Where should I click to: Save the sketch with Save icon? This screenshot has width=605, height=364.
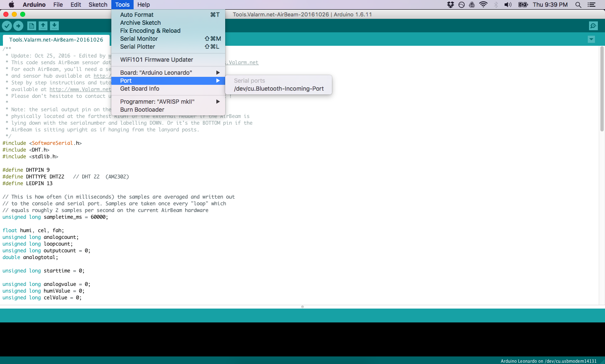(54, 26)
